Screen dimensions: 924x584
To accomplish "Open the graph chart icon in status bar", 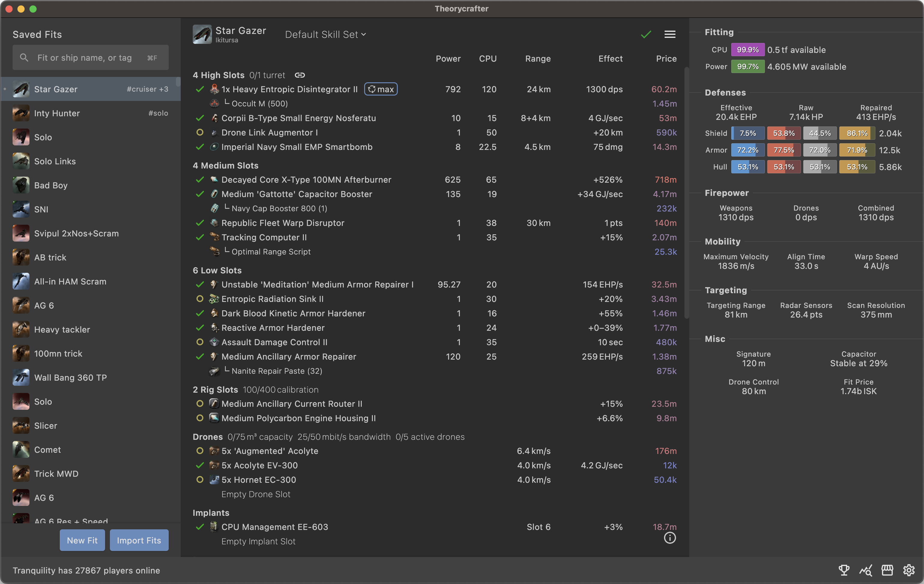I will coord(866,570).
